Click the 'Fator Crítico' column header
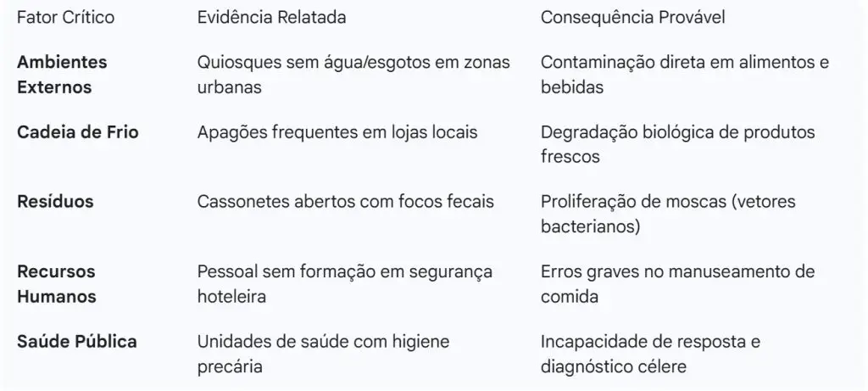 [x=65, y=17]
